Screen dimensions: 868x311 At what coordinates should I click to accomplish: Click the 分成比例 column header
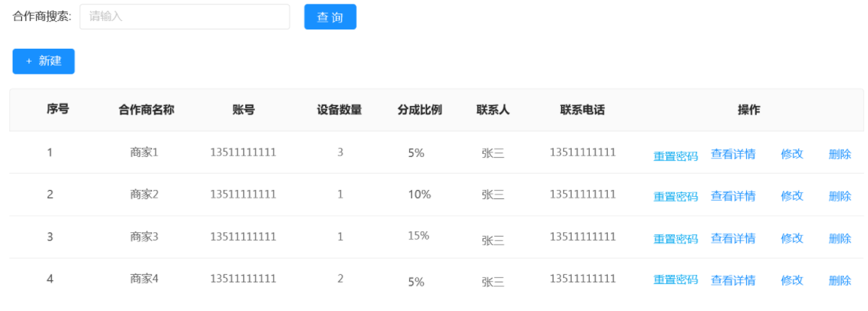pyautogui.click(x=420, y=110)
